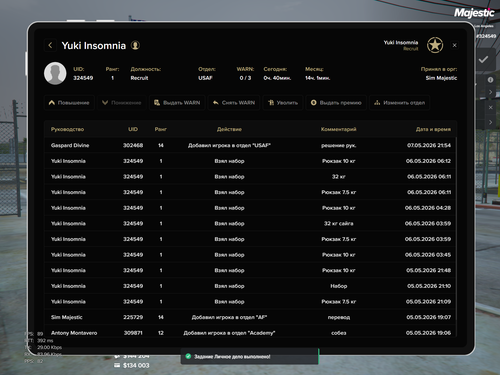
Task: Click UID 225729 in the log
Action: [x=133, y=317]
